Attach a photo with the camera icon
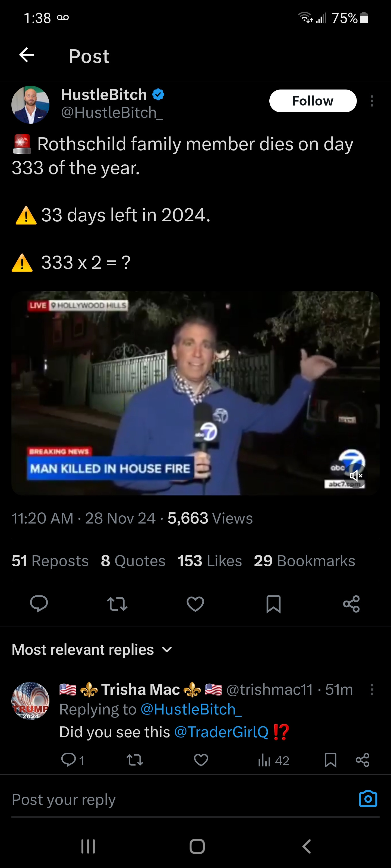Viewport: 391px width, 868px height. click(368, 799)
